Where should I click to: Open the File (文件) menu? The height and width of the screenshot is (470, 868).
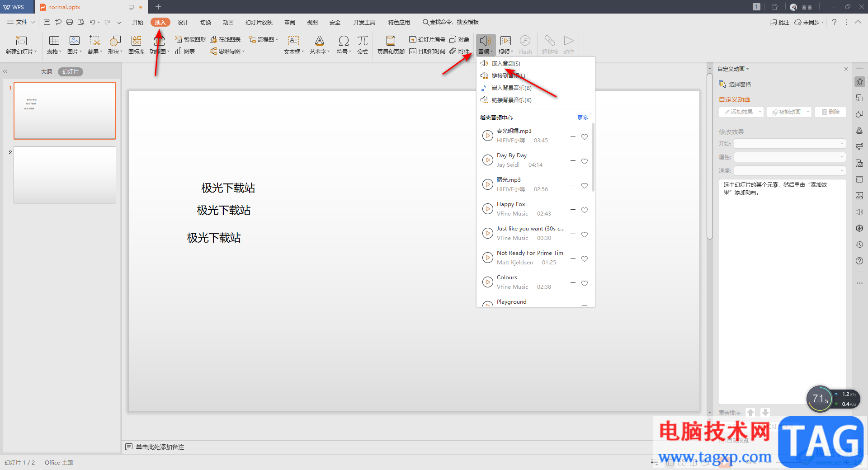point(21,22)
